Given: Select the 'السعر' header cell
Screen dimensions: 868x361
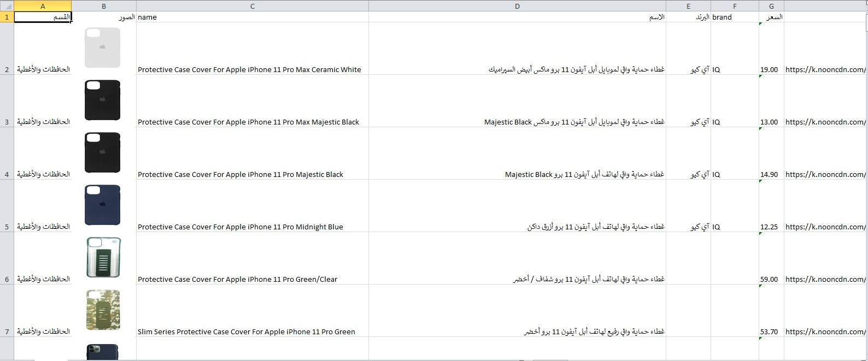Looking at the screenshot, I should point(771,17).
